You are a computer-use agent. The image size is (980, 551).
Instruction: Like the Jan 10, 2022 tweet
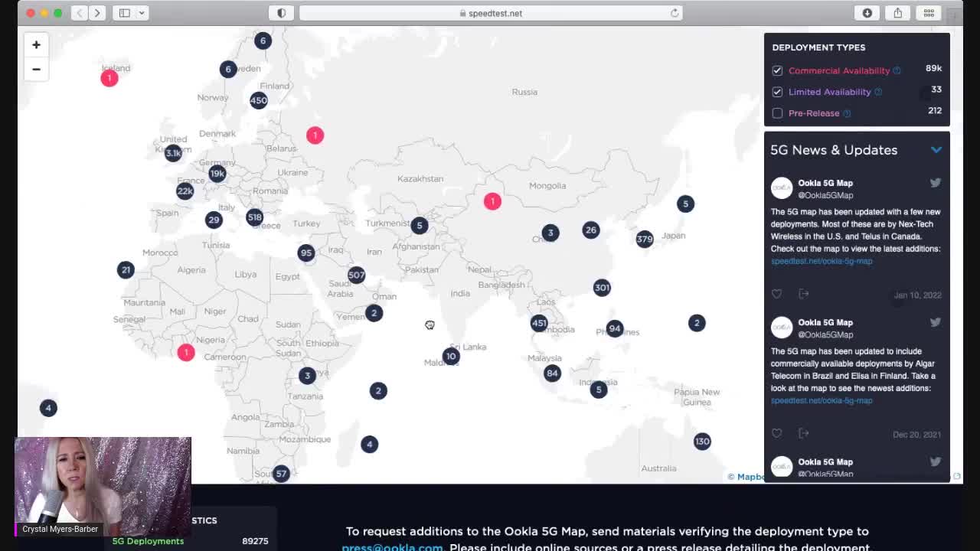point(776,294)
